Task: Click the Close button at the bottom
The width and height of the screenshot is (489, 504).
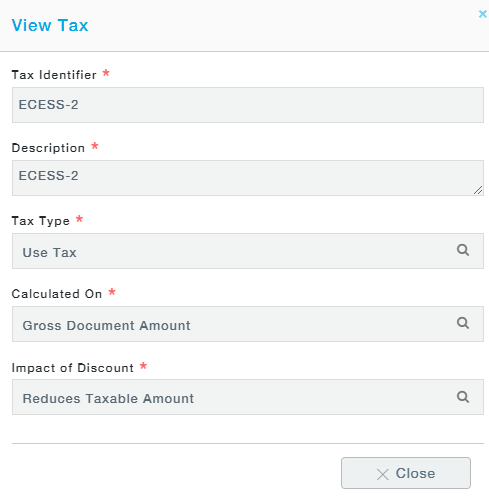Action: (406, 473)
